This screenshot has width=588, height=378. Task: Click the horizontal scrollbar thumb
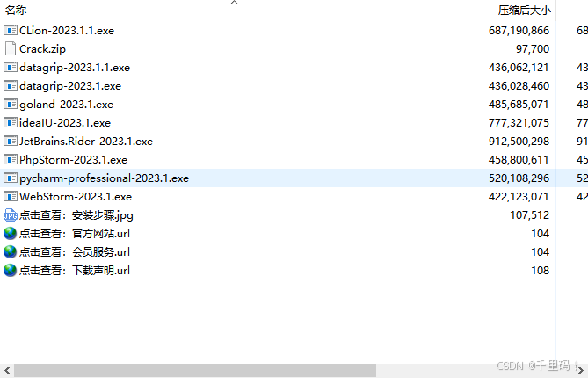click(195, 370)
